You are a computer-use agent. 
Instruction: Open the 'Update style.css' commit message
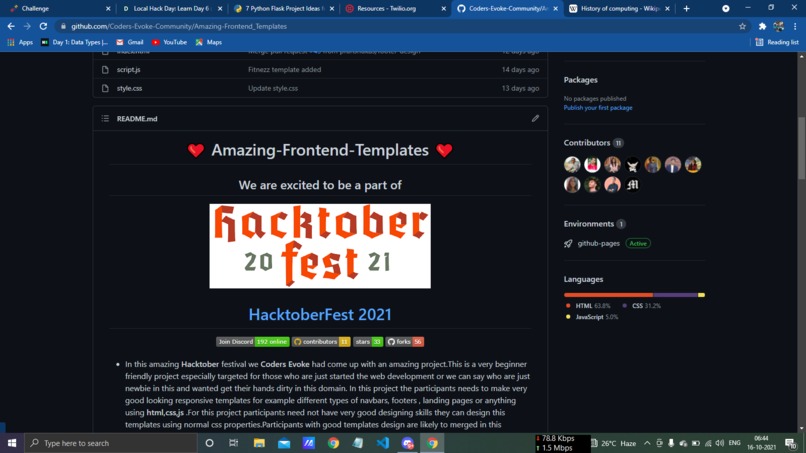coord(273,88)
